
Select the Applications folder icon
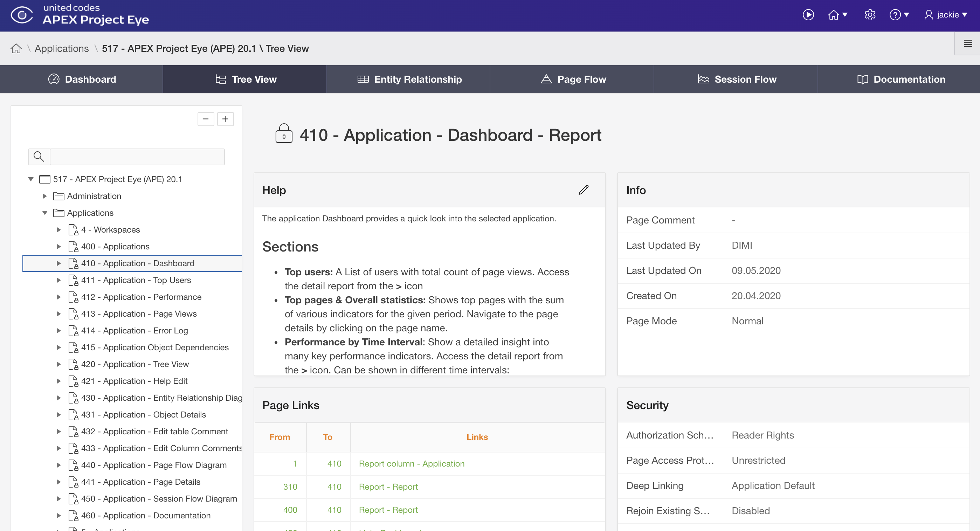point(58,213)
